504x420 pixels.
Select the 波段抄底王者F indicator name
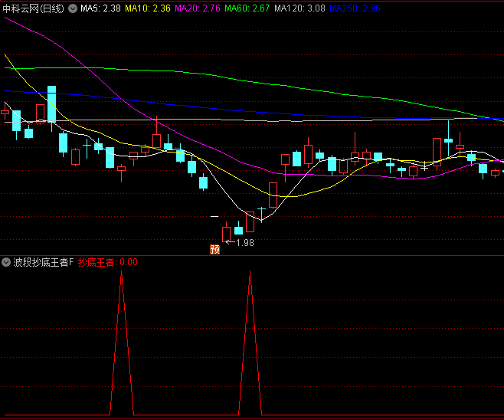[x=44, y=262]
